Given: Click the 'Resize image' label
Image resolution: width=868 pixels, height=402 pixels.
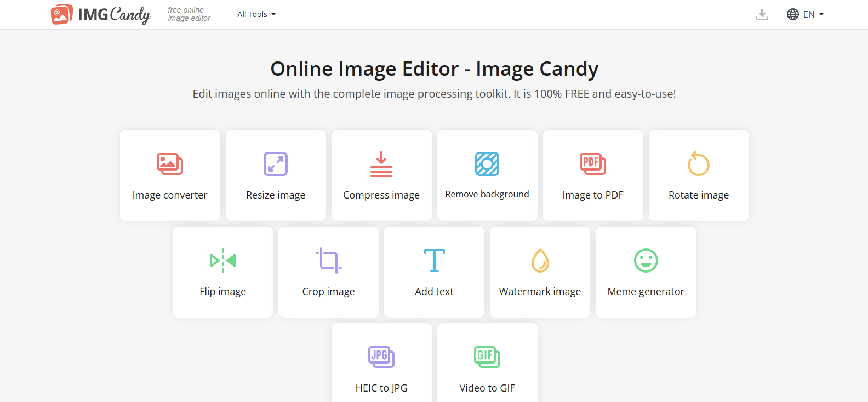Looking at the screenshot, I should pos(276,195).
